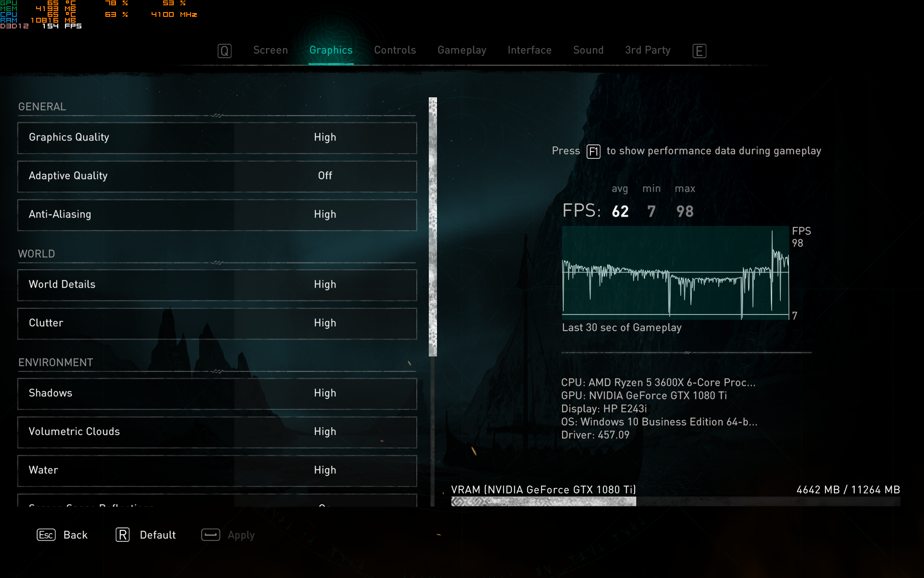Click the Q quick search icon

(x=224, y=51)
